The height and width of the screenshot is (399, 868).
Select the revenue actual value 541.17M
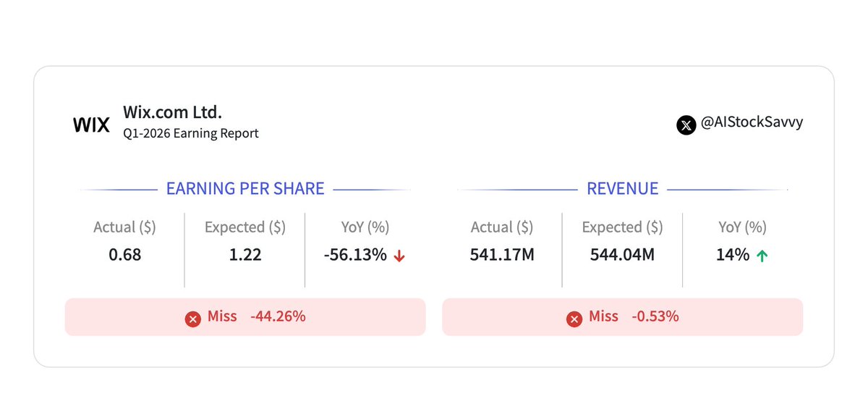(502, 255)
